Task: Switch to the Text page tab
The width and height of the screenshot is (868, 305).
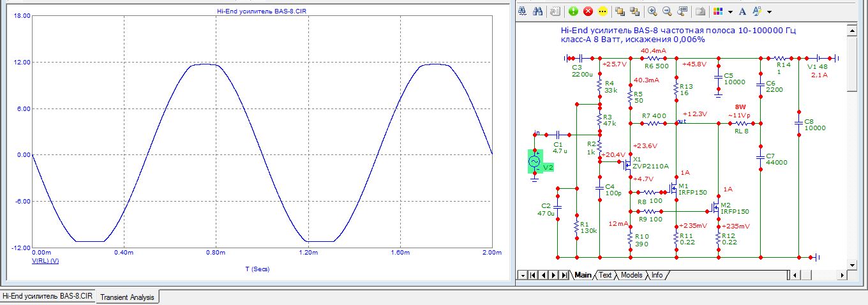Action: point(605,275)
